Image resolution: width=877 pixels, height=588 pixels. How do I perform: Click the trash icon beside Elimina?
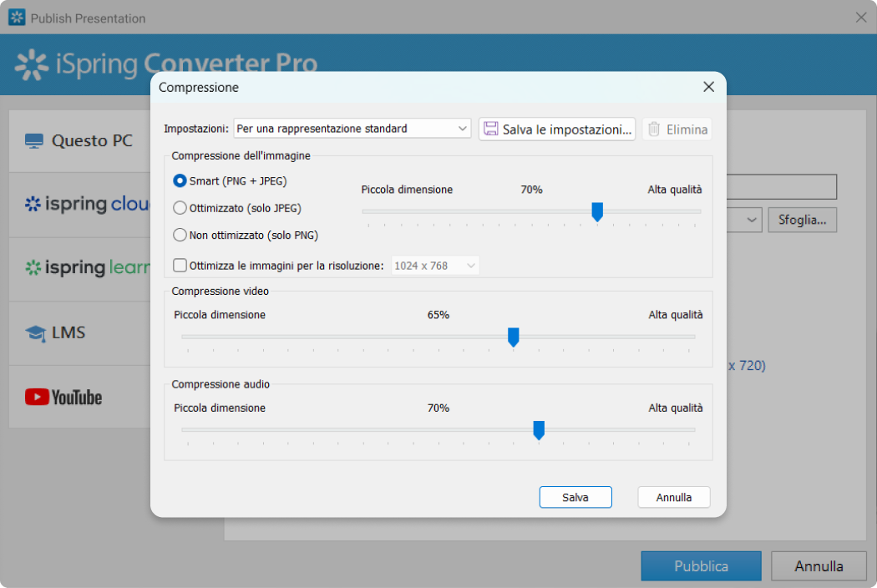(654, 129)
